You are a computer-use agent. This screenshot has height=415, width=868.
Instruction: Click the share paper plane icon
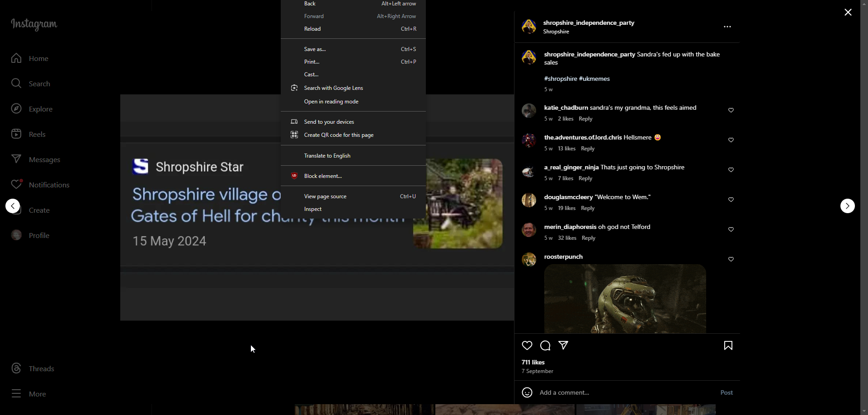563,345
